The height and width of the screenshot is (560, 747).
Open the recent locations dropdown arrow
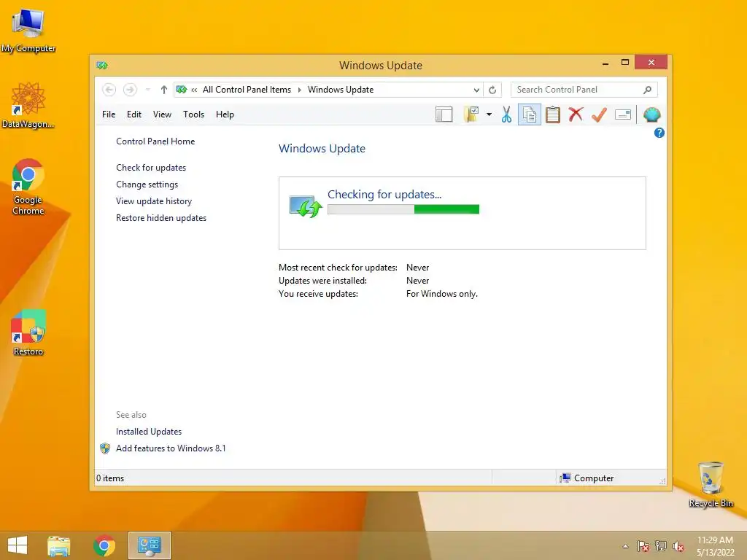[147, 90]
